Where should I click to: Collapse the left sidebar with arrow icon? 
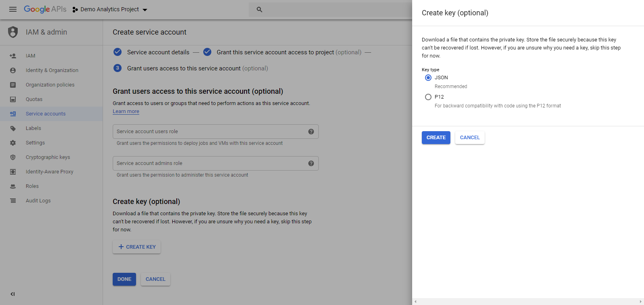point(12,294)
